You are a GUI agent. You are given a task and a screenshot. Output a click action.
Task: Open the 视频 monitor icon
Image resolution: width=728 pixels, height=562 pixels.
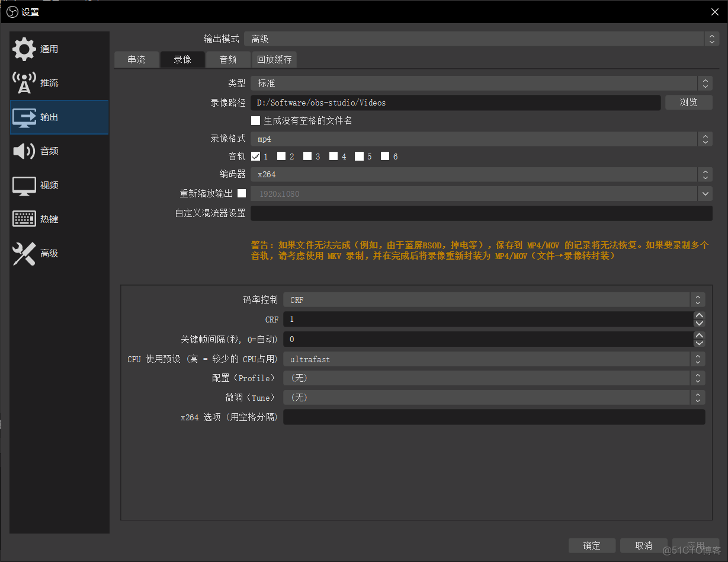click(x=24, y=186)
